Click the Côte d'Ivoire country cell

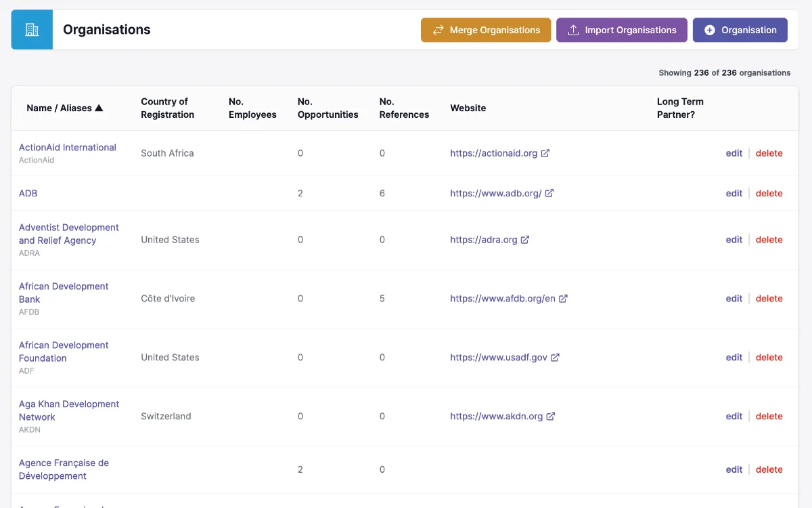(168, 299)
